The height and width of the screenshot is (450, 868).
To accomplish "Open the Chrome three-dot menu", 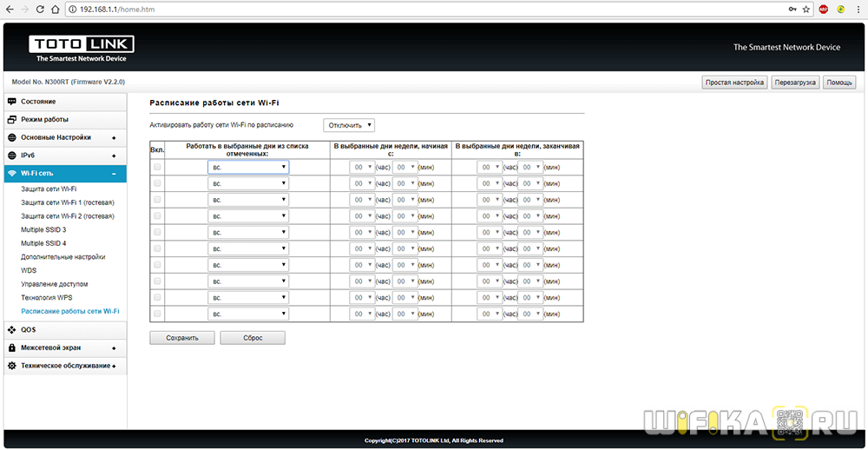I will [x=858, y=9].
